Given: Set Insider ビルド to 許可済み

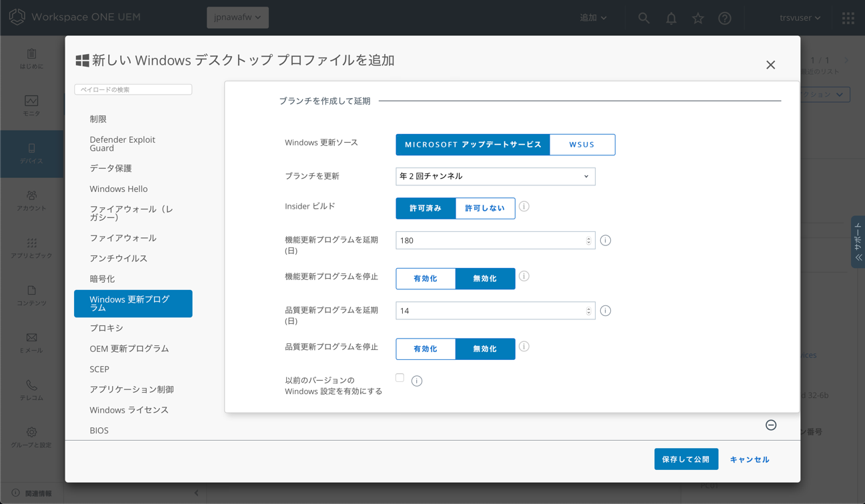Looking at the screenshot, I should [x=425, y=208].
